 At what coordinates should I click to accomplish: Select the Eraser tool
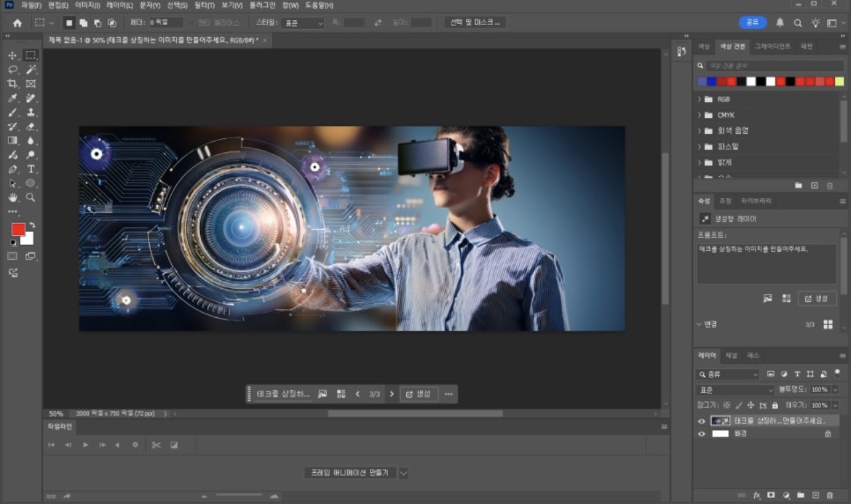coord(30,126)
